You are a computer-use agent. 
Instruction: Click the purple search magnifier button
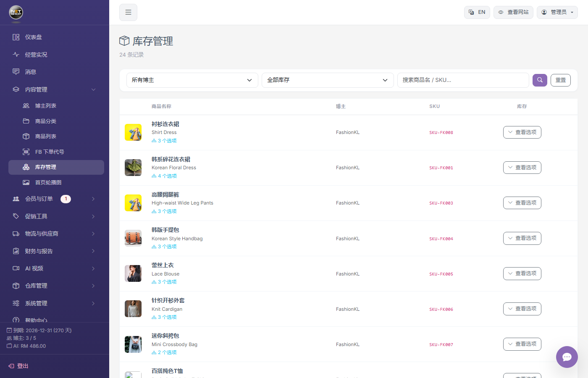[x=540, y=80]
